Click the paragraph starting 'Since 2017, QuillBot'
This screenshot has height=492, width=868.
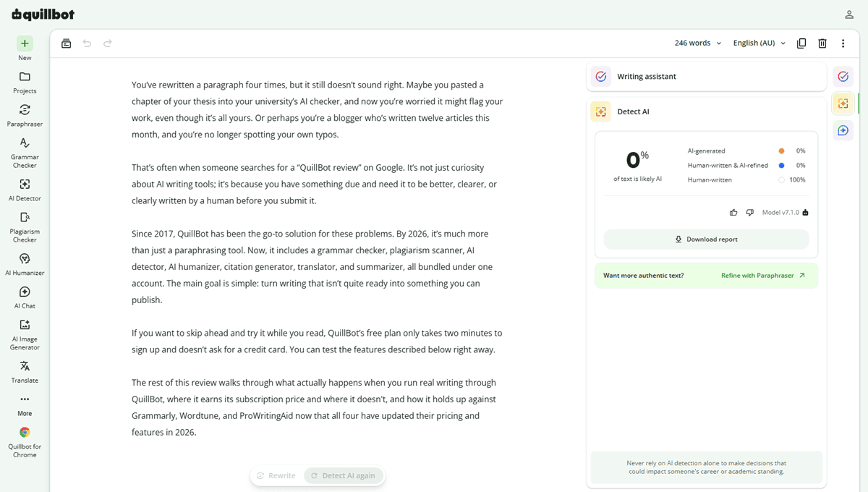pyautogui.click(x=312, y=267)
